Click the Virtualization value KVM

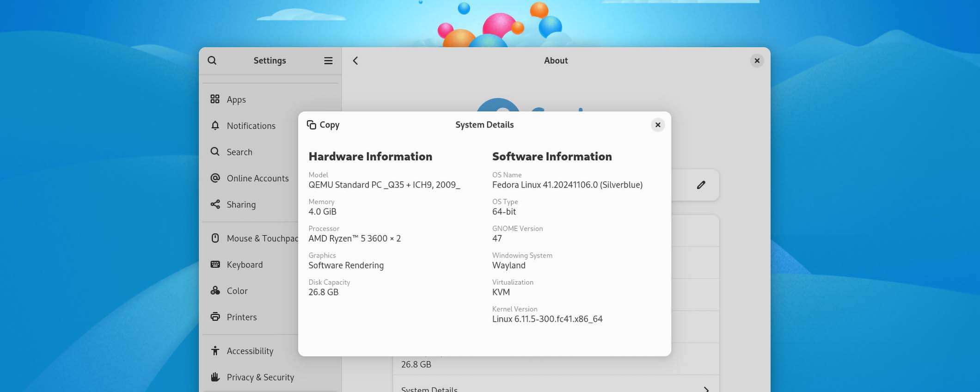click(501, 292)
